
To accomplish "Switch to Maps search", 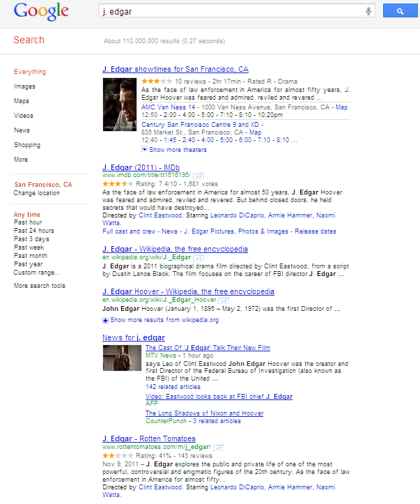I will click(22, 101).
